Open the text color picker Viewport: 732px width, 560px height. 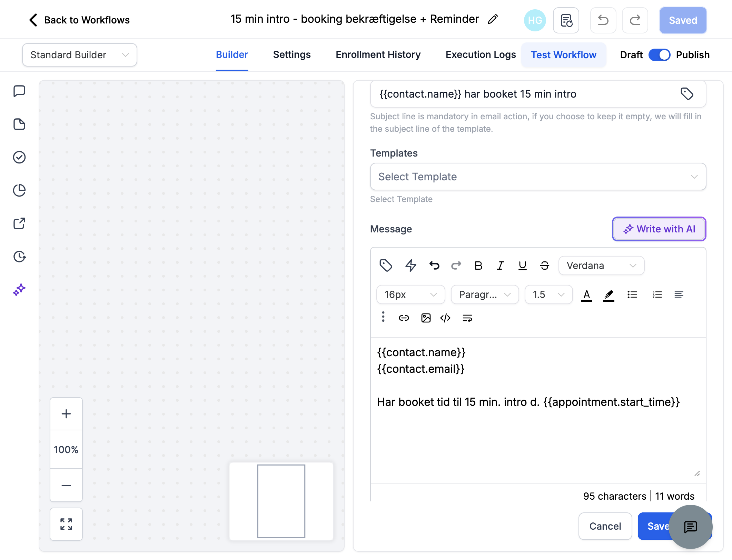[x=586, y=295]
